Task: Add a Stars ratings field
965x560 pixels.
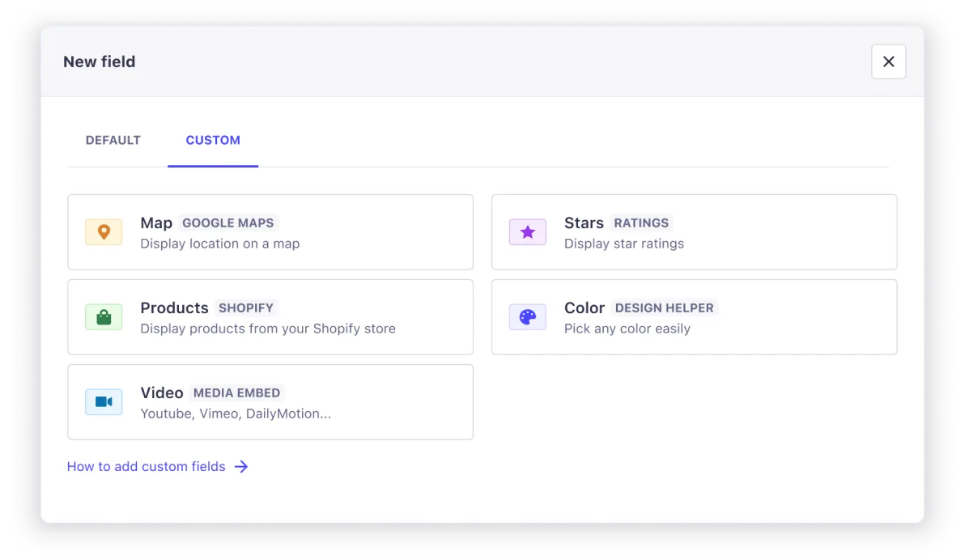Action: point(694,232)
